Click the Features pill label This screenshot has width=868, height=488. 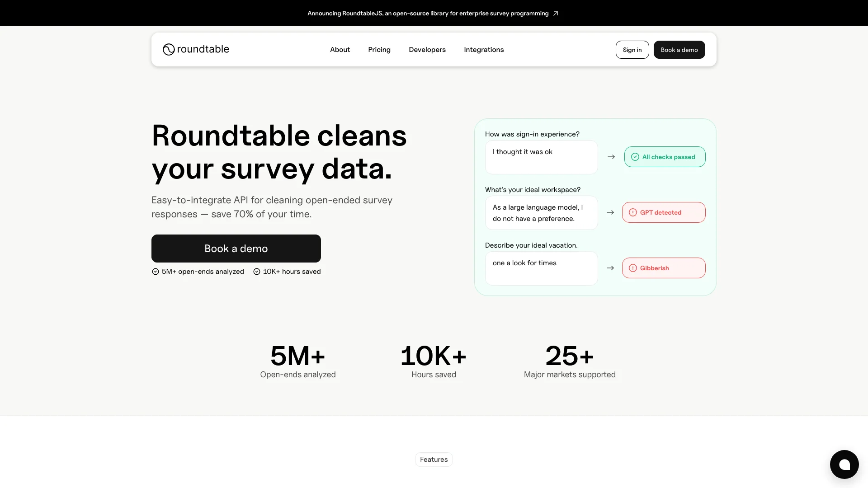(x=434, y=460)
